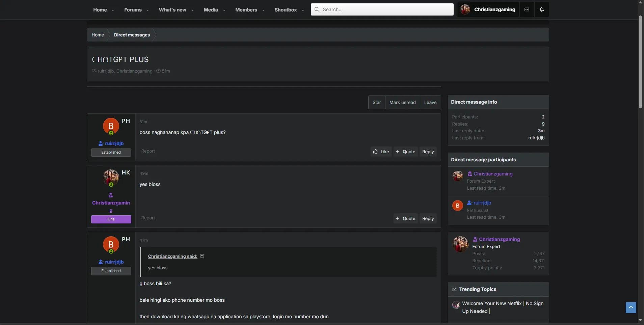Click the 49m message timestamp
644x325 pixels.
pos(144,173)
